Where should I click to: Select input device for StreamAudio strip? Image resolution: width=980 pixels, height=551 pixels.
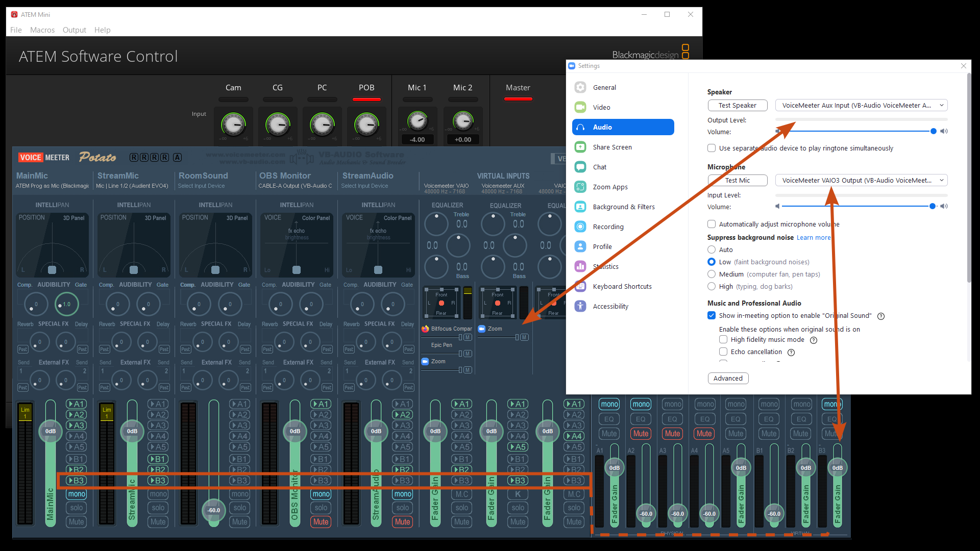point(364,186)
